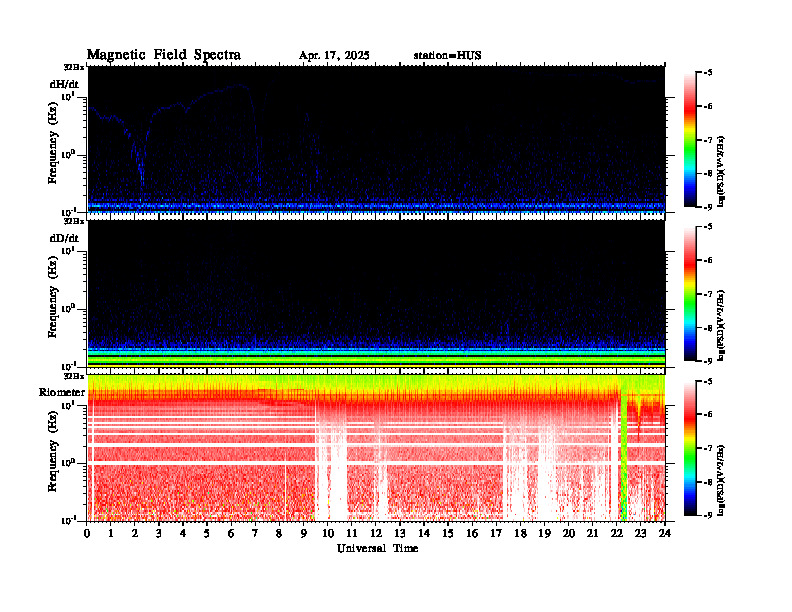Click hour 21 on the time axis
The height and width of the screenshot is (612, 792).
tap(592, 533)
